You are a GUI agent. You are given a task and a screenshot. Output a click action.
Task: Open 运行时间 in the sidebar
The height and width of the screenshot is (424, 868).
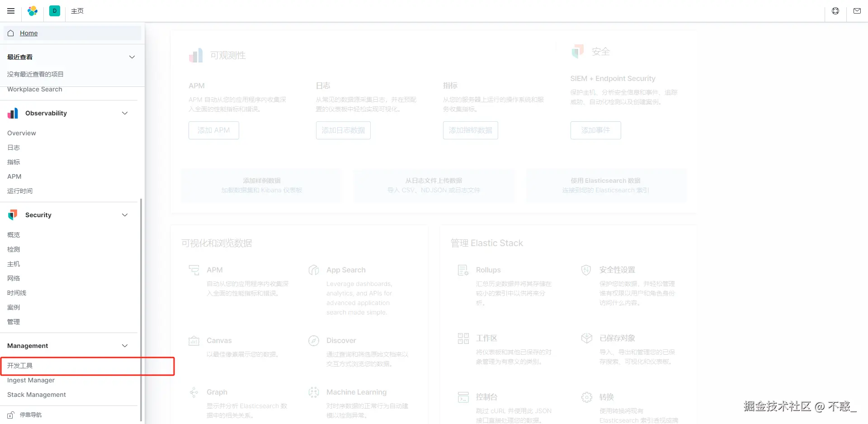[x=20, y=191]
